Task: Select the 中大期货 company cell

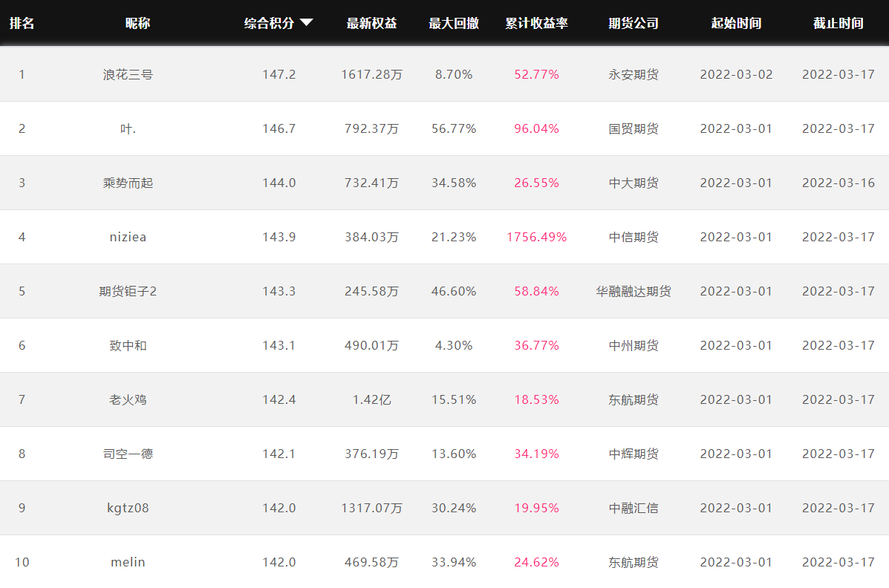Action: pyautogui.click(x=634, y=183)
